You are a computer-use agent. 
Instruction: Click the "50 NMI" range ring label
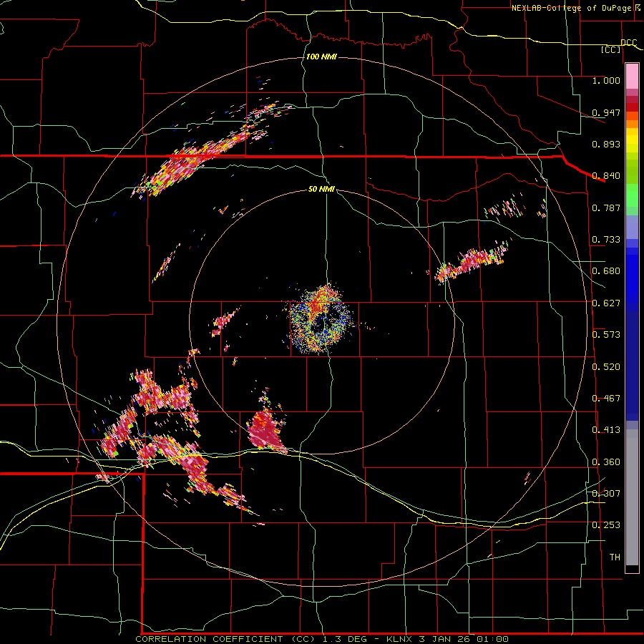[321, 189]
